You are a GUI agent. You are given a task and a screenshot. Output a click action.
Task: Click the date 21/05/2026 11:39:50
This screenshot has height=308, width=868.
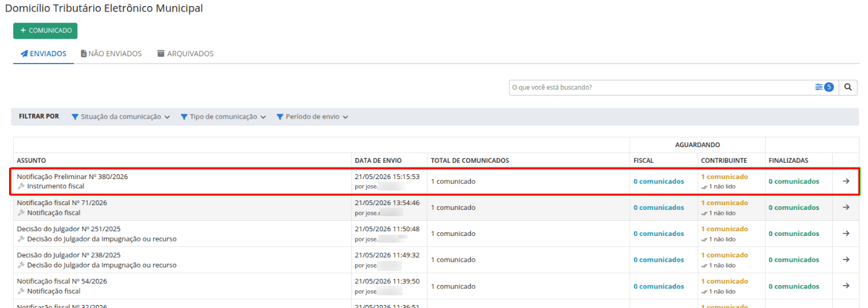[387, 281]
